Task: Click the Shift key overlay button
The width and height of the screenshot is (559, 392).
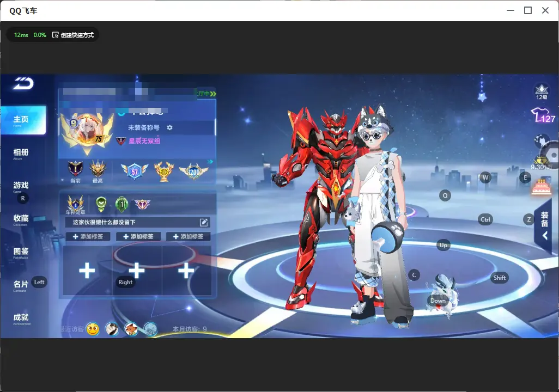Action: pos(500,278)
